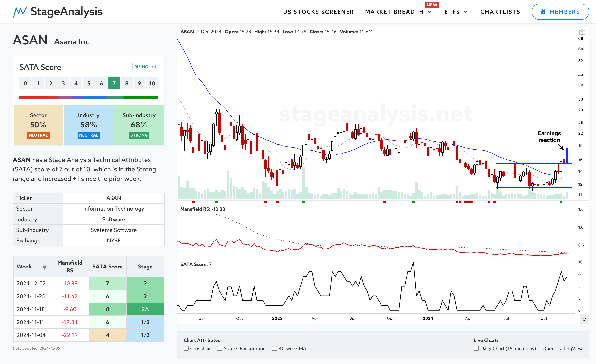The image size is (596, 364).
Task: Click the Mansfield RS: -10.38 chart label
Action: 202,209
